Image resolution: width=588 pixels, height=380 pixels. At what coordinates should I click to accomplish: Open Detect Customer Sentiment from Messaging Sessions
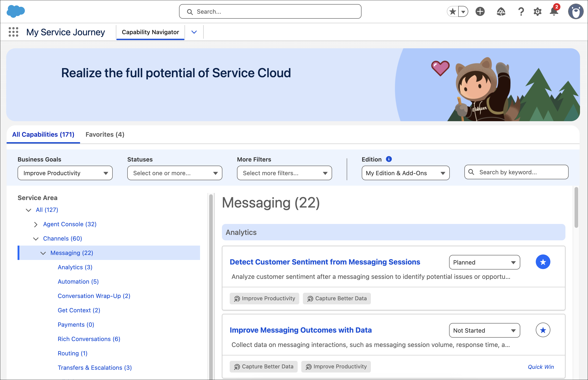325,262
